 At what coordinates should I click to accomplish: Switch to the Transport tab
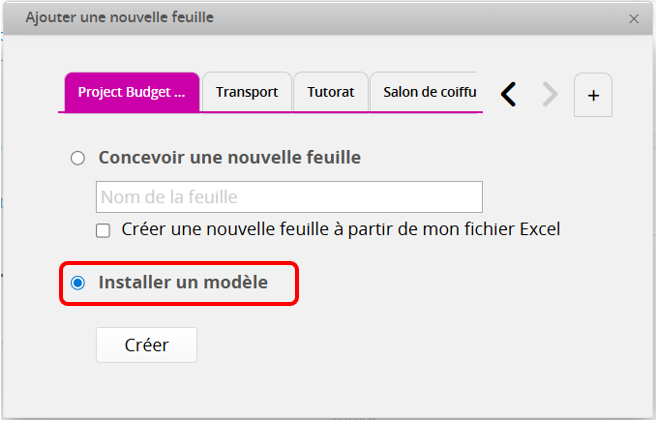pos(247,92)
